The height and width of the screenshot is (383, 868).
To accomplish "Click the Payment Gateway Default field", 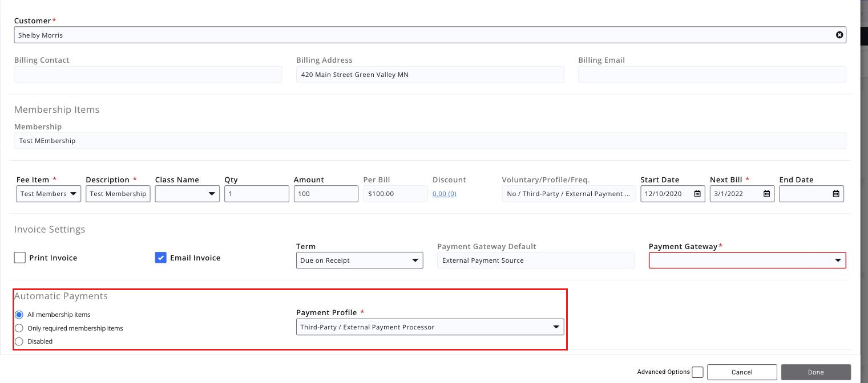I will click(536, 260).
